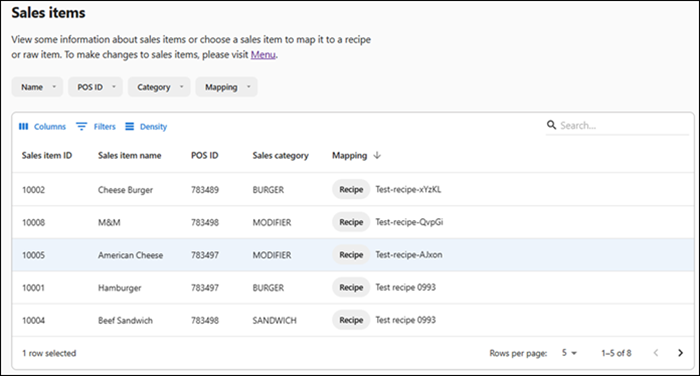Image resolution: width=700 pixels, height=376 pixels.
Task: Toggle Mapping column sort arrow
Action: pos(377,155)
